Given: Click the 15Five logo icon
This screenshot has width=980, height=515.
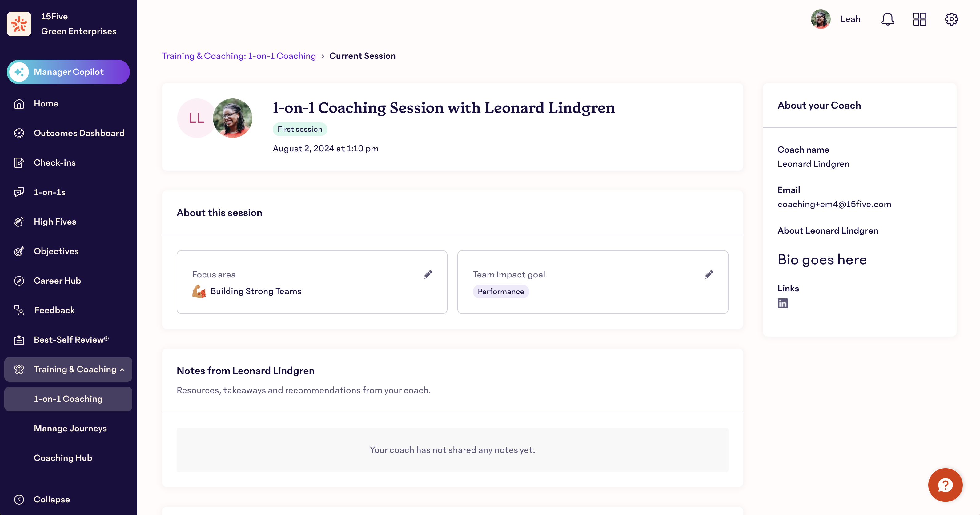Looking at the screenshot, I should [x=19, y=24].
